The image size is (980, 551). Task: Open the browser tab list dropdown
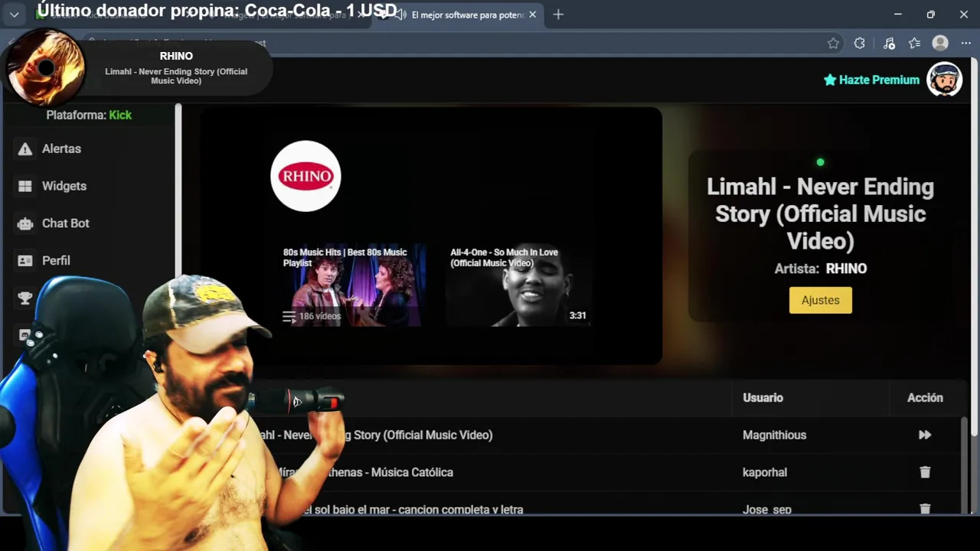click(x=14, y=15)
